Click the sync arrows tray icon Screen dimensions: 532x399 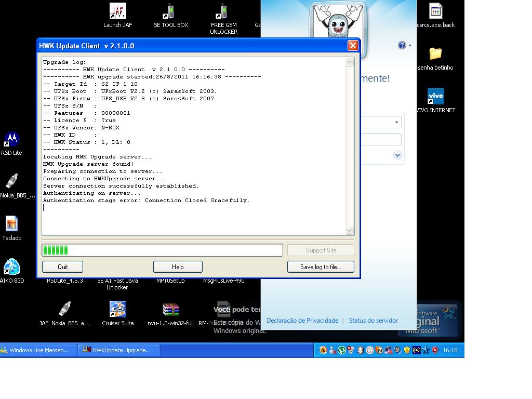pyautogui.click(x=370, y=350)
